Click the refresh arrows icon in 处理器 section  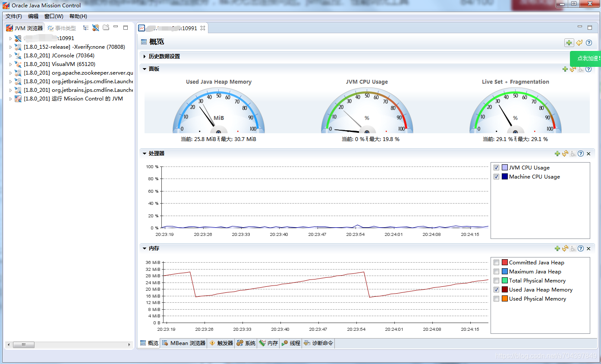tap(565, 154)
